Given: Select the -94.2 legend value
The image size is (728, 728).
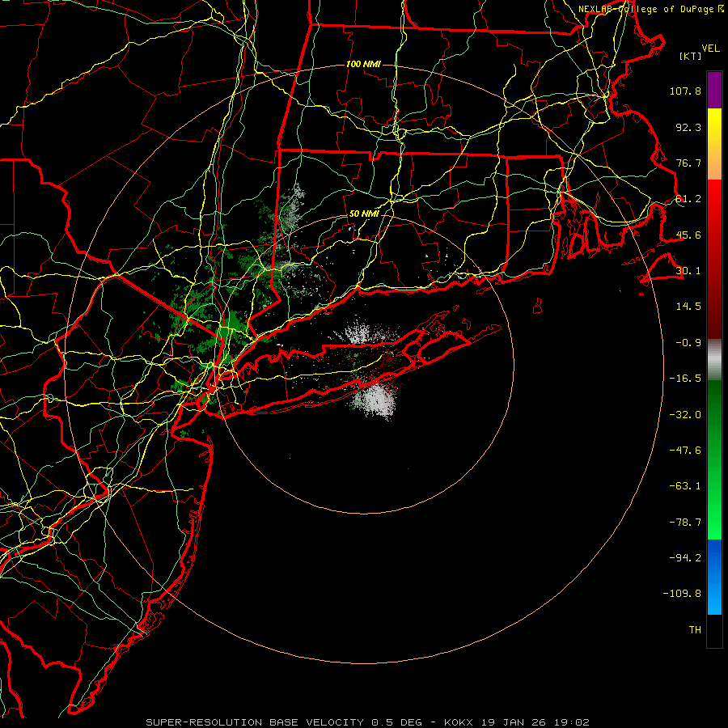Looking at the screenshot, I should pos(685,558).
